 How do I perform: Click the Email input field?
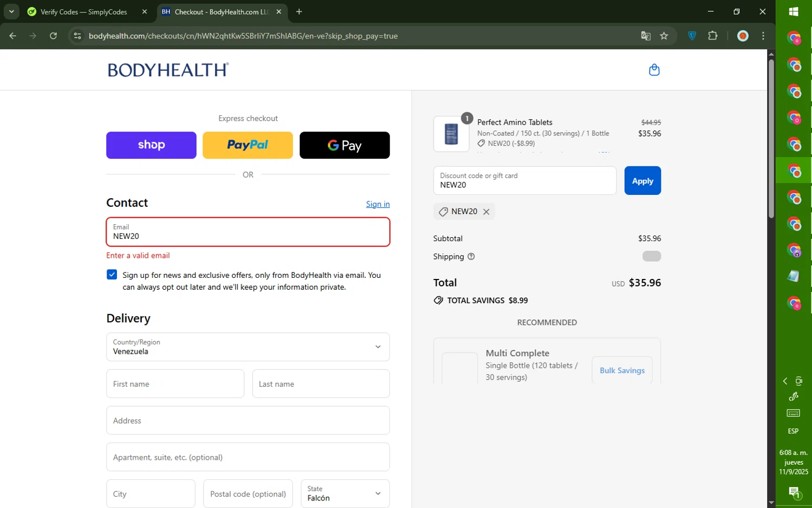click(x=248, y=232)
